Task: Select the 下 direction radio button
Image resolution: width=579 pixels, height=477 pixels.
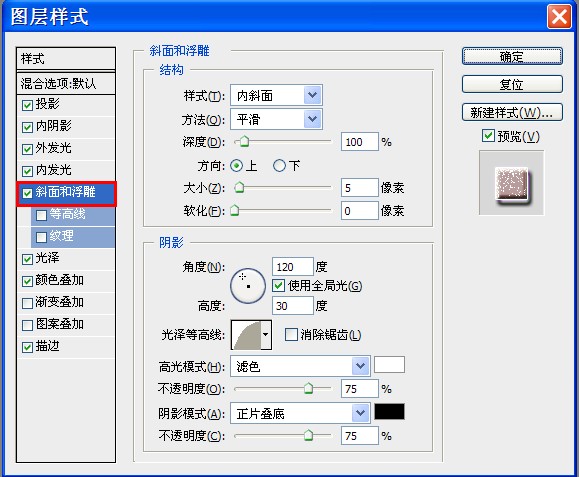Action: [x=279, y=166]
